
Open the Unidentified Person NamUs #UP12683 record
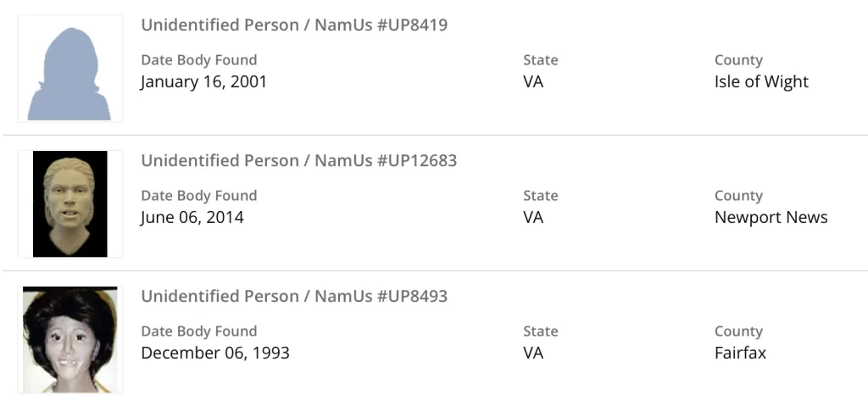coord(298,161)
